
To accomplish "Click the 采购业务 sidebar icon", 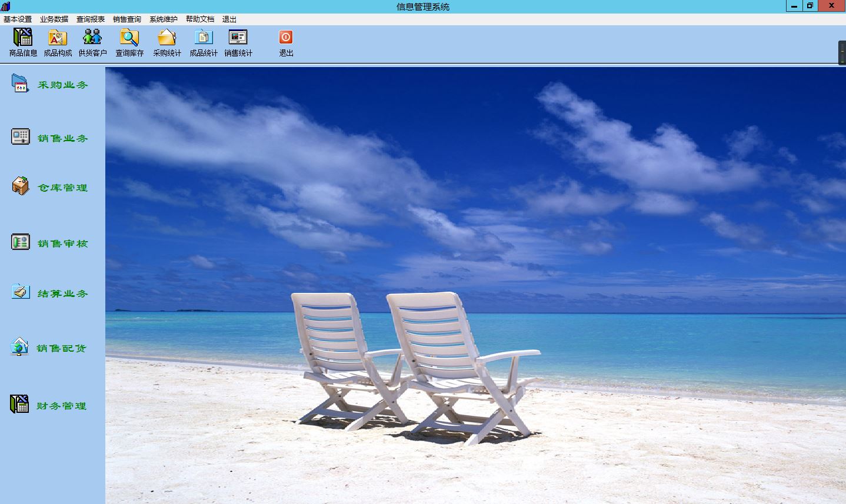I will point(20,84).
